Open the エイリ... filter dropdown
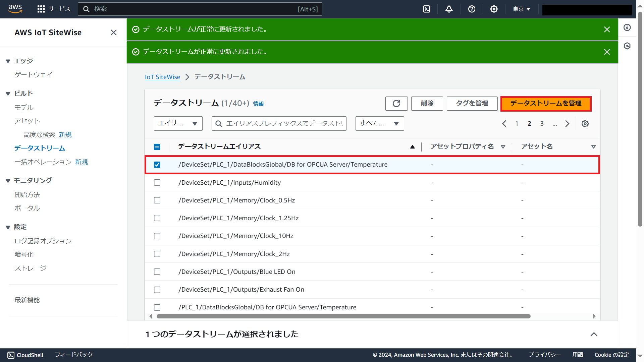This screenshot has height=362, width=644. tap(178, 123)
